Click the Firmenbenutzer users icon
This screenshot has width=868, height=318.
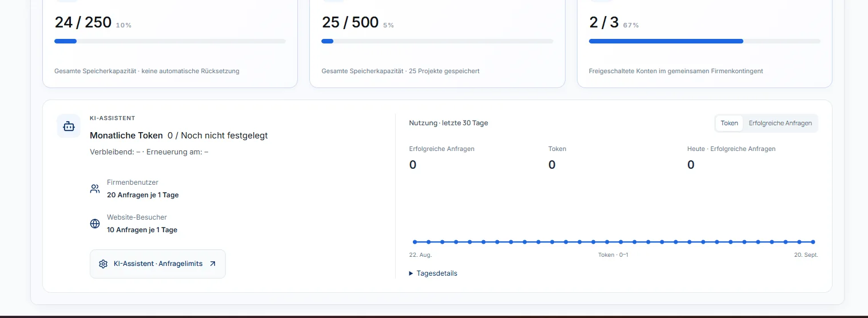click(95, 189)
